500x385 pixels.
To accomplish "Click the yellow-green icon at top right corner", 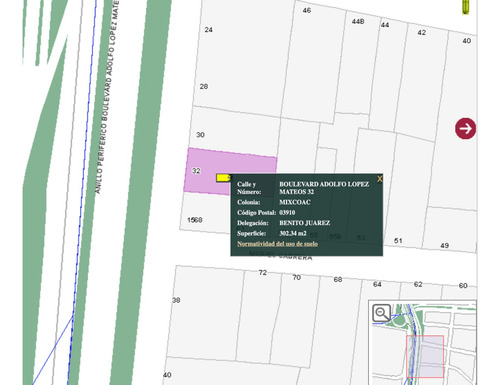I will pyautogui.click(x=466, y=7).
